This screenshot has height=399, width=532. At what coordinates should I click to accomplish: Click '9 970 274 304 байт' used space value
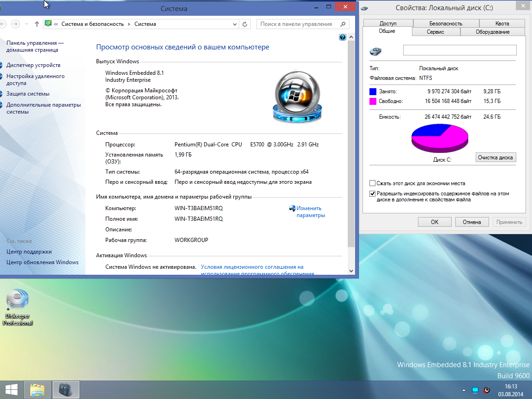click(449, 91)
